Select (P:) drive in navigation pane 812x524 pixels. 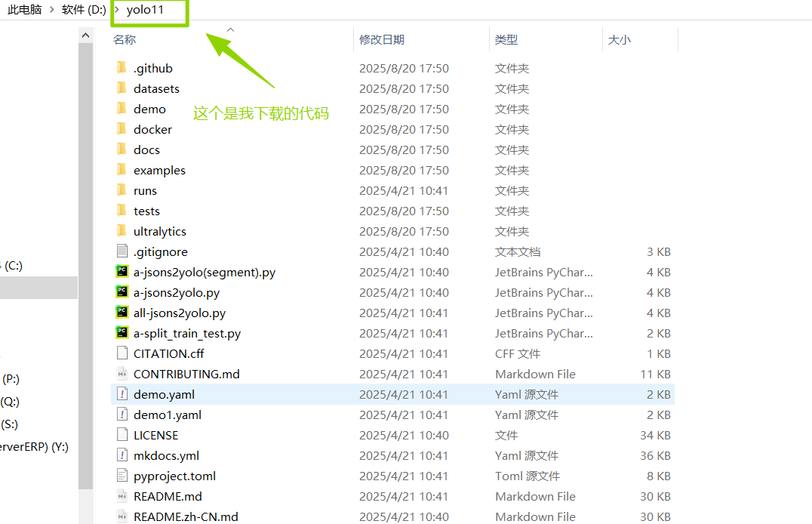(x=11, y=379)
